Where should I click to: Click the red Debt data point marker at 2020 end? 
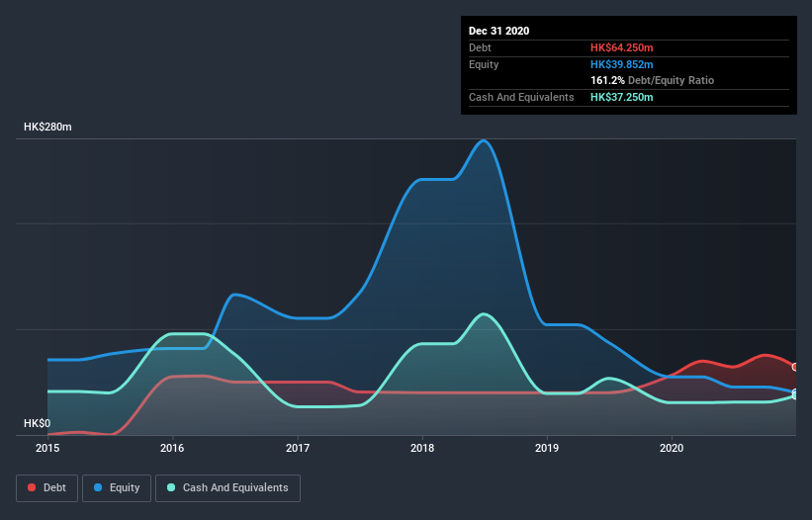[x=796, y=367]
